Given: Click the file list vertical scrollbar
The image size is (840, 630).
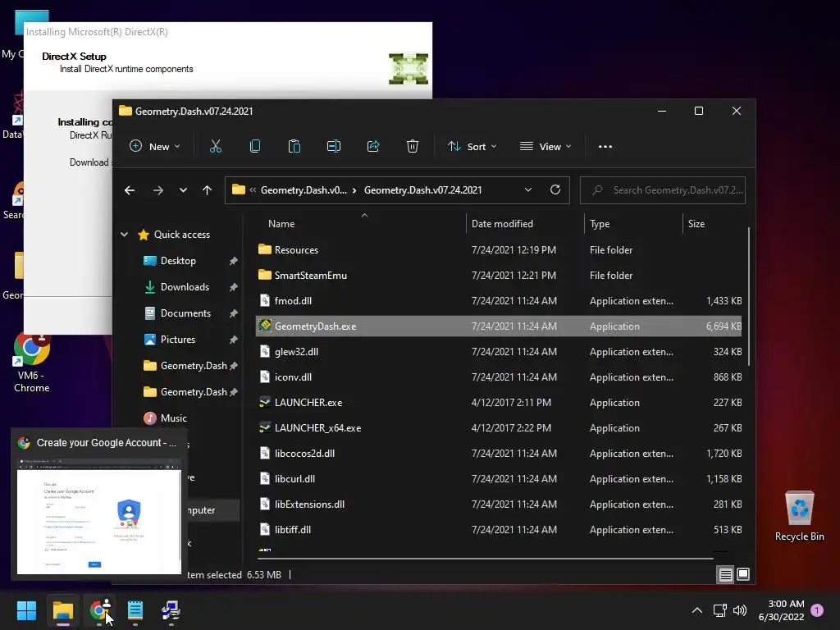Looking at the screenshot, I should [748, 297].
